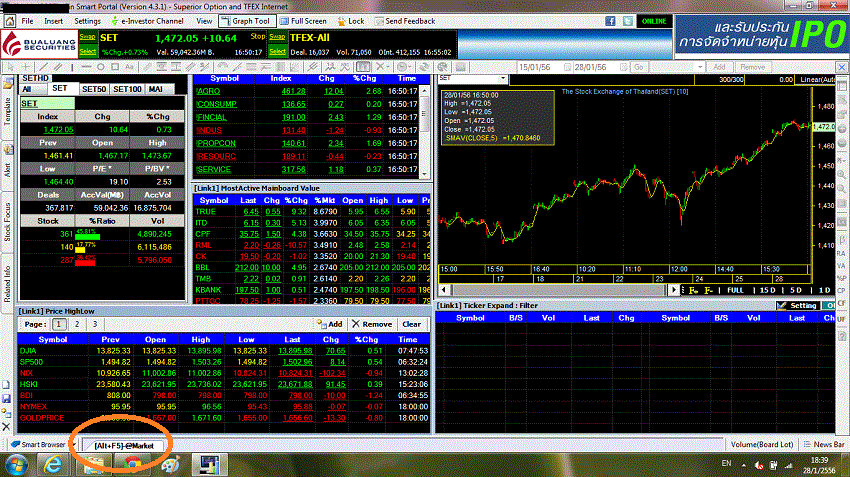Click the delete drawing X icon

[x=380, y=67]
